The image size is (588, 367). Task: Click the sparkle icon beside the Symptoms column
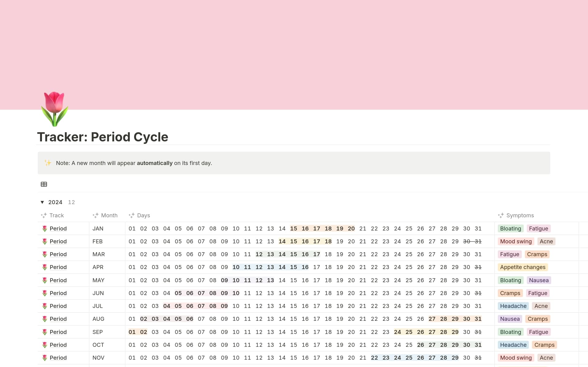coord(501,215)
